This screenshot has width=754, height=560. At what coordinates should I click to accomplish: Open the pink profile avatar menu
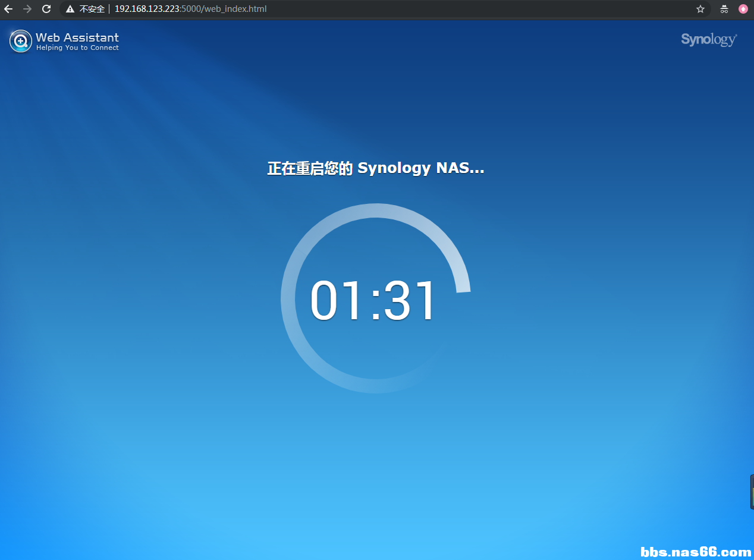coord(743,9)
